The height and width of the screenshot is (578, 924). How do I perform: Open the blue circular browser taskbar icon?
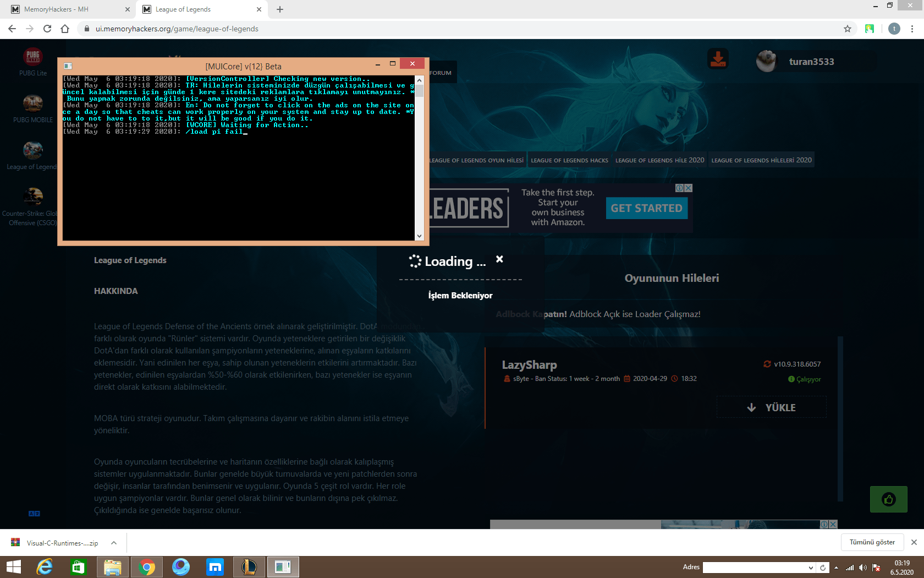(181, 567)
